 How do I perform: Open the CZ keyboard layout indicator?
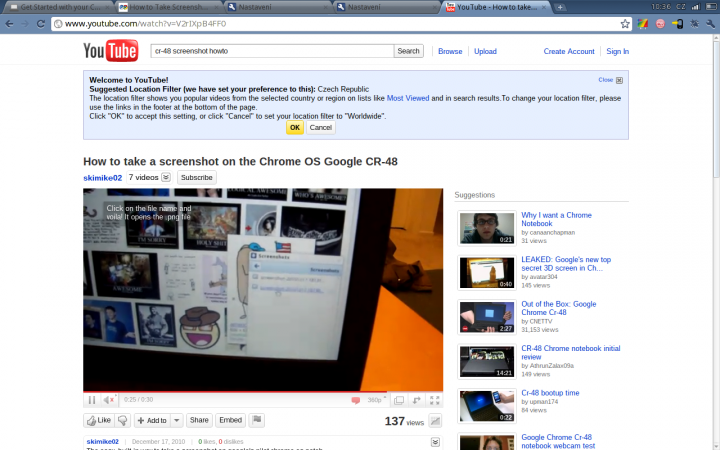(x=681, y=6)
